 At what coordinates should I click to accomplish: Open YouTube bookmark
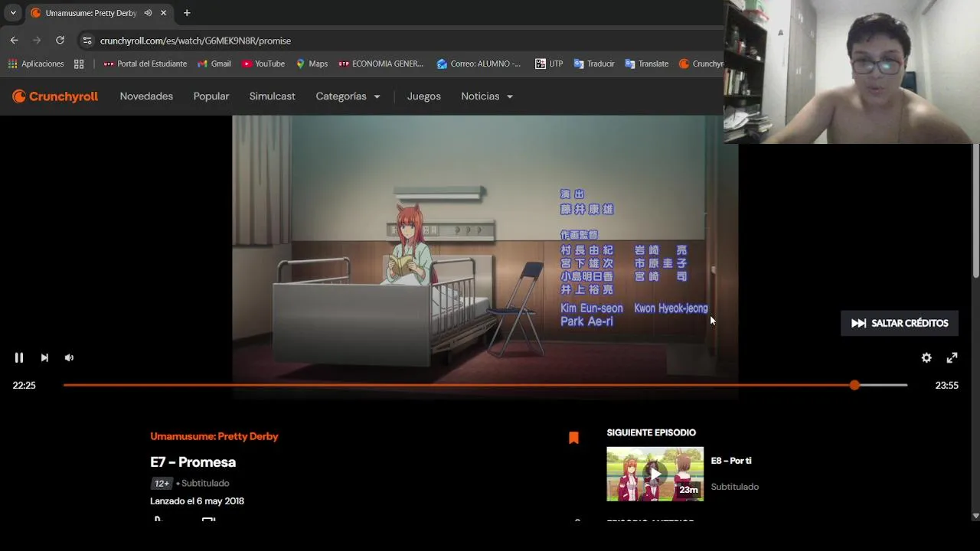[263, 64]
